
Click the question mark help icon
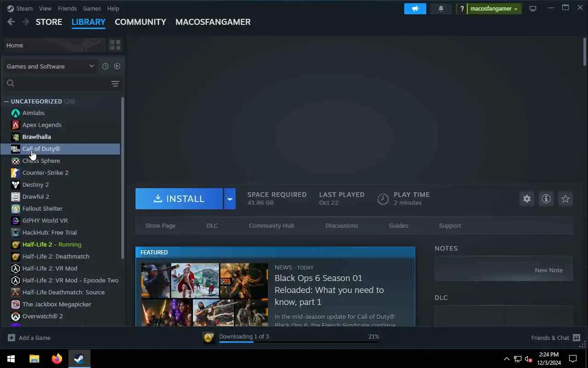[462, 9]
